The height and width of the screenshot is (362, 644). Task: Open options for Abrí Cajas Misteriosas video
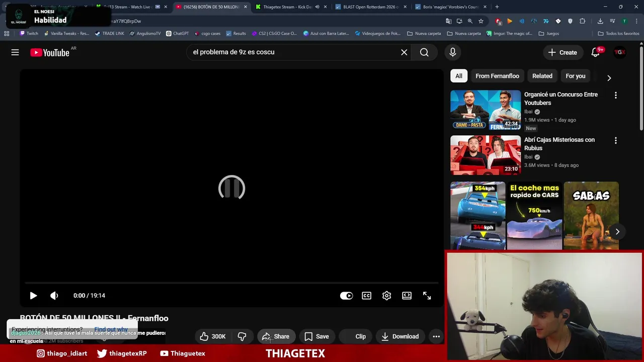(615, 140)
